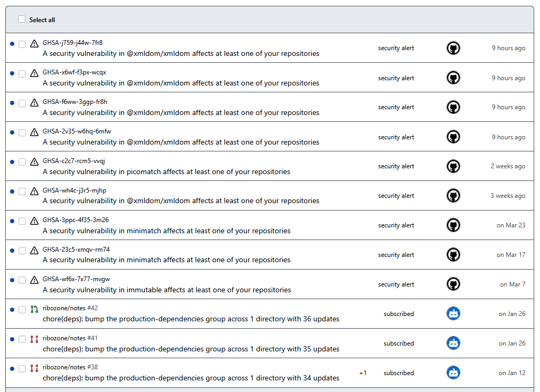The height and width of the screenshot is (392, 540).
Task: Click the warning icon beside GHSA-f6ww-3ggp-fr8h
Action: [x=34, y=102]
